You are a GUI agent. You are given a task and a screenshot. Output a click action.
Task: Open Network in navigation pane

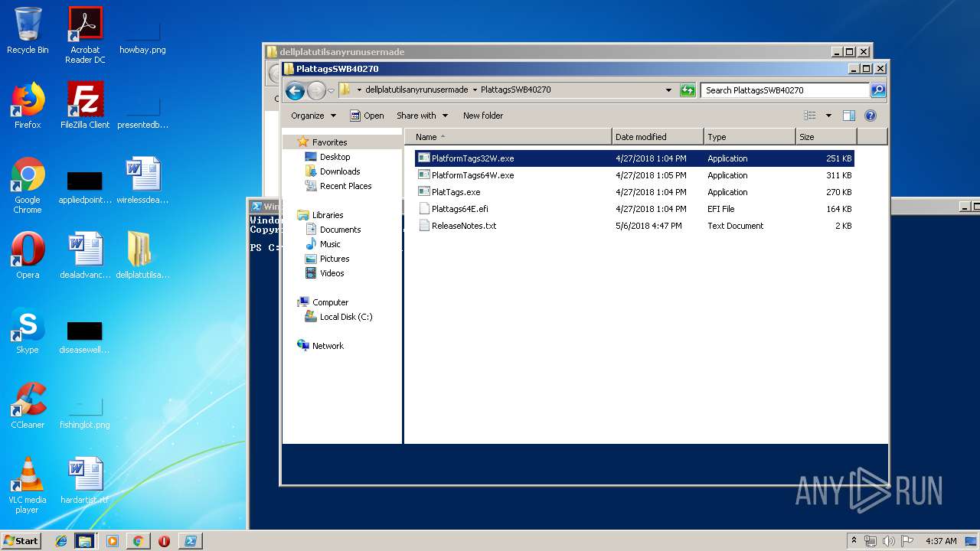coord(328,346)
